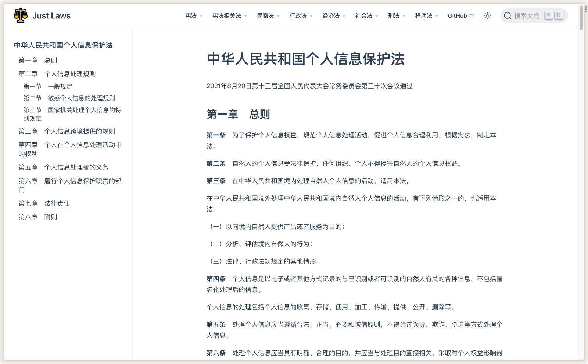Screen dimensions: 588x364
Task: Click the K key badge in search box
Action: click(x=559, y=15)
